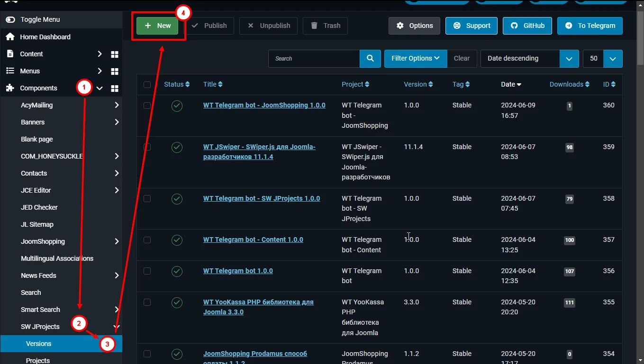Image resolution: width=644 pixels, height=364 pixels.
Task: Open Blank page component
Action: click(x=37, y=139)
